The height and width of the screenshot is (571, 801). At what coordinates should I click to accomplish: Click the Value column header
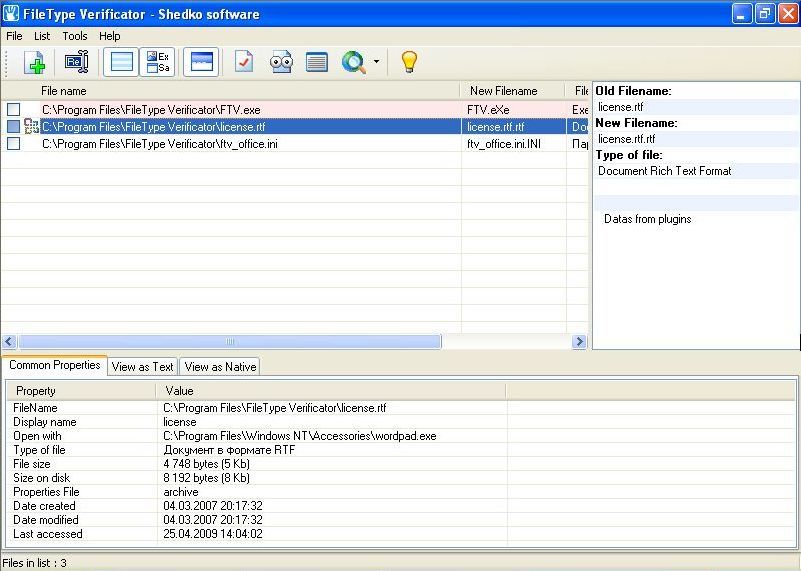click(331, 391)
